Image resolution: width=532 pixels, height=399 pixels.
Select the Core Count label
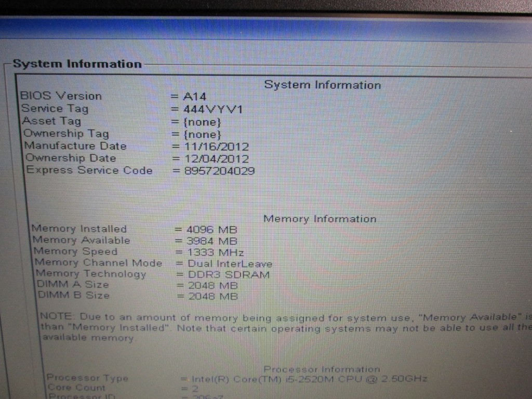[x=77, y=387]
